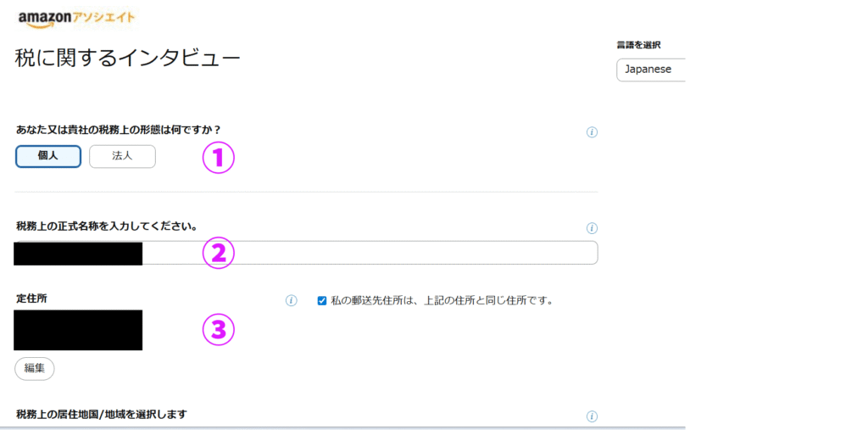Click the Amazon アソシエイト logo
This screenshot has height=430, width=868.
[x=76, y=18]
